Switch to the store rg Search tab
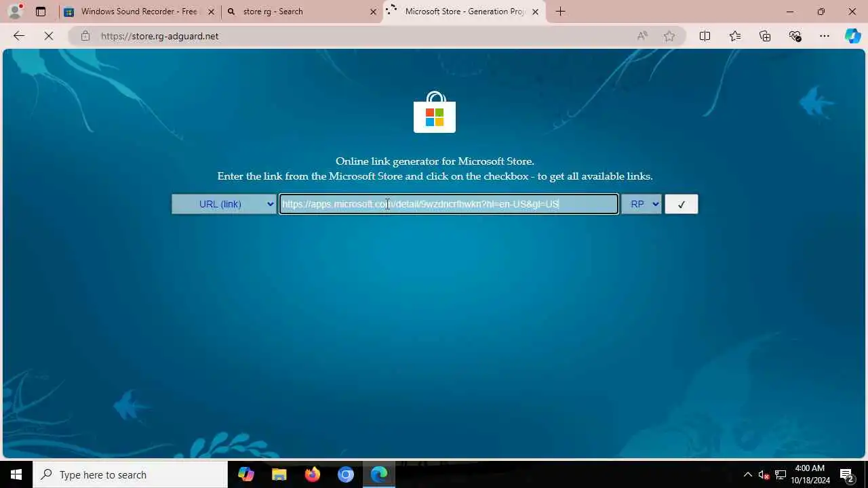This screenshot has height=488, width=868. click(302, 12)
